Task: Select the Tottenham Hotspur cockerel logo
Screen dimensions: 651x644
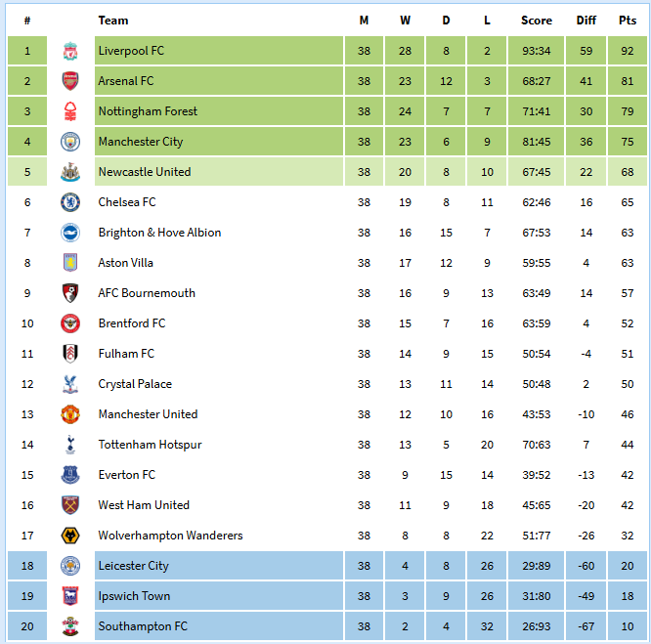Action: [x=70, y=445]
